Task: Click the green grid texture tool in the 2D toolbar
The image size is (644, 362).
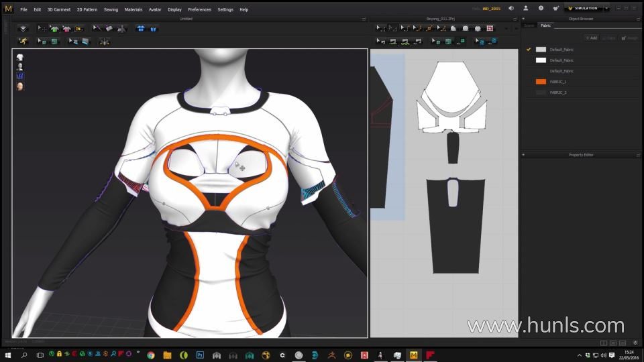Action: click(449, 42)
